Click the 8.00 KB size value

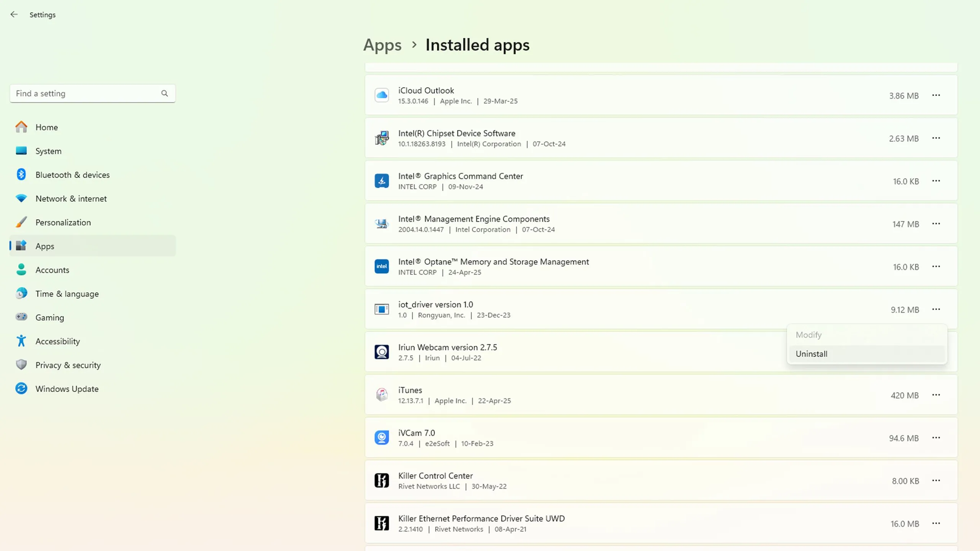tap(905, 481)
